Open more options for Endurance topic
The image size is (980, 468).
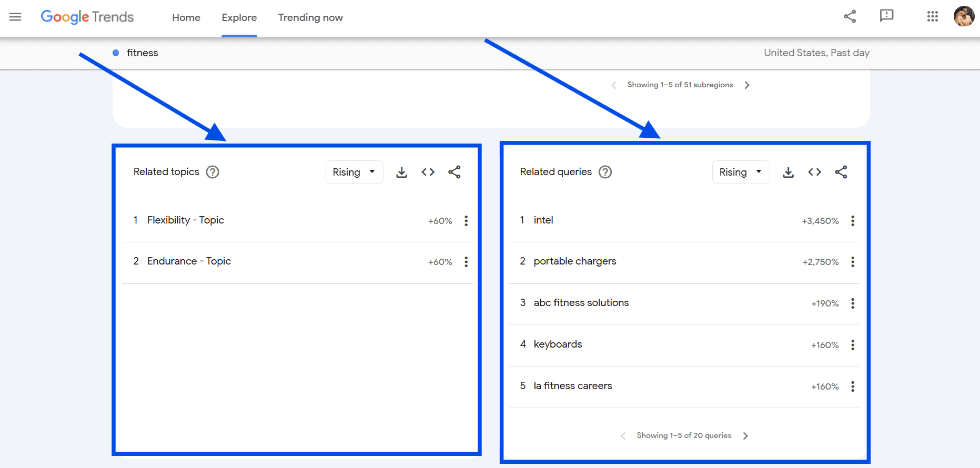(x=466, y=262)
